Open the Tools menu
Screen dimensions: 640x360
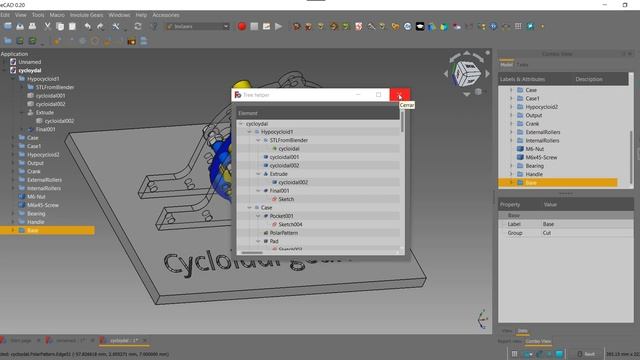[x=38, y=15]
